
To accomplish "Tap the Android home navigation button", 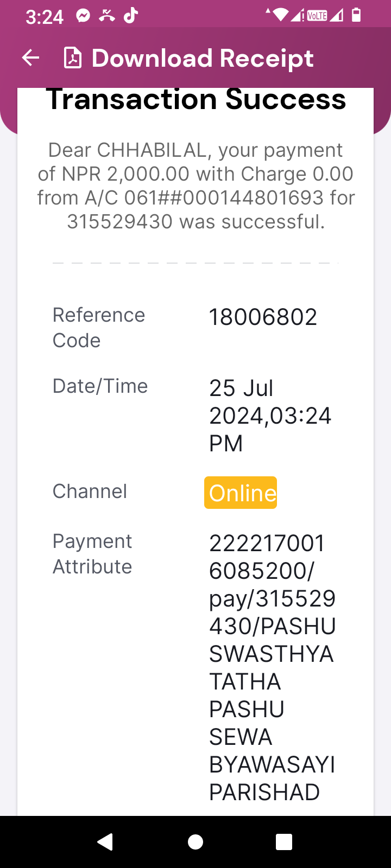I will point(195,841).
